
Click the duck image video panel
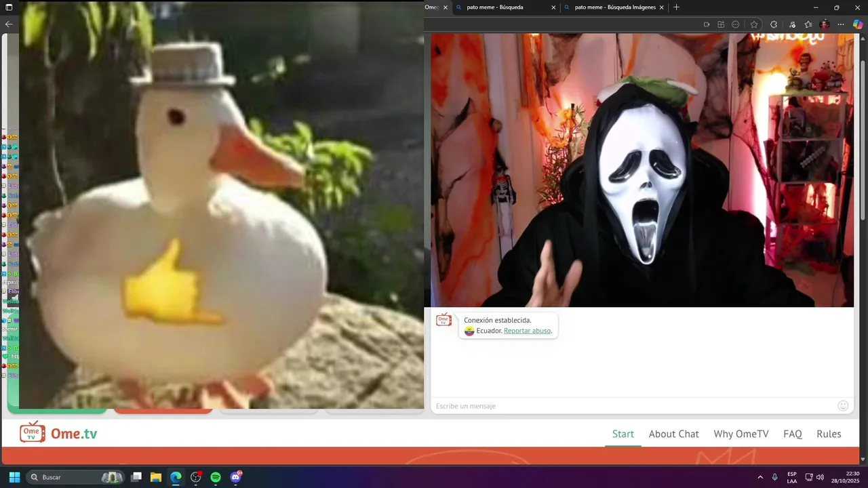point(221,205)
